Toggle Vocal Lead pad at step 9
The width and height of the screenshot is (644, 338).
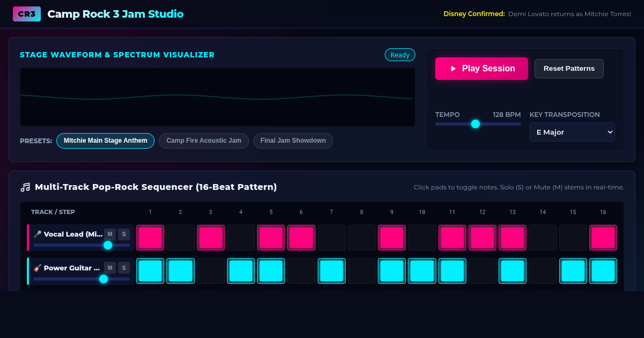392,238
